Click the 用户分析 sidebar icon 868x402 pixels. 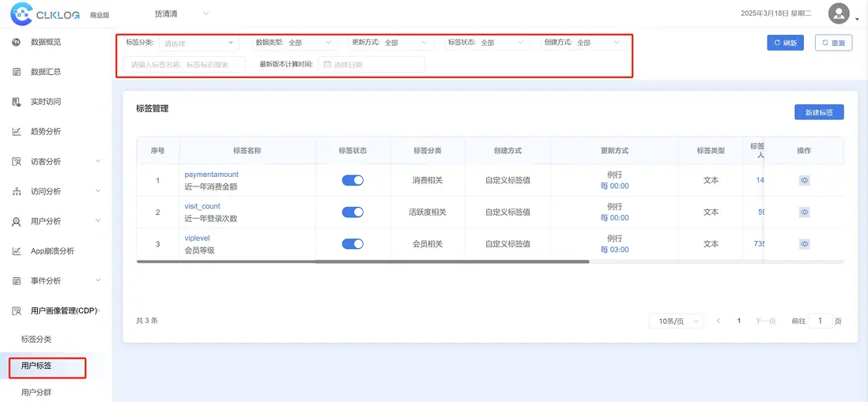pos(17,221)
